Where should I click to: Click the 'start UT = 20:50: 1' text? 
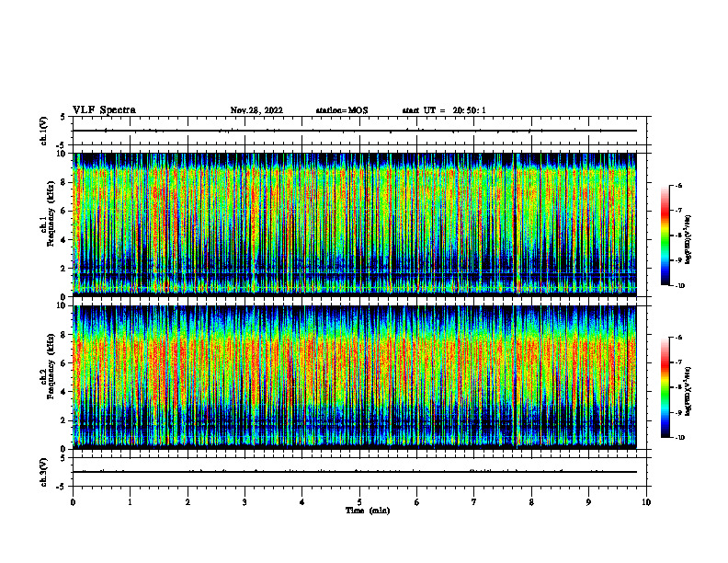[x=444, y=110]
